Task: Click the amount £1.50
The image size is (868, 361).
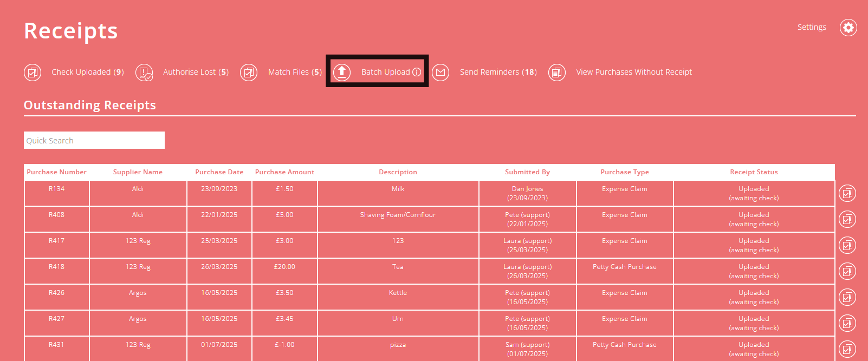Action: click(x=284, y=189)
